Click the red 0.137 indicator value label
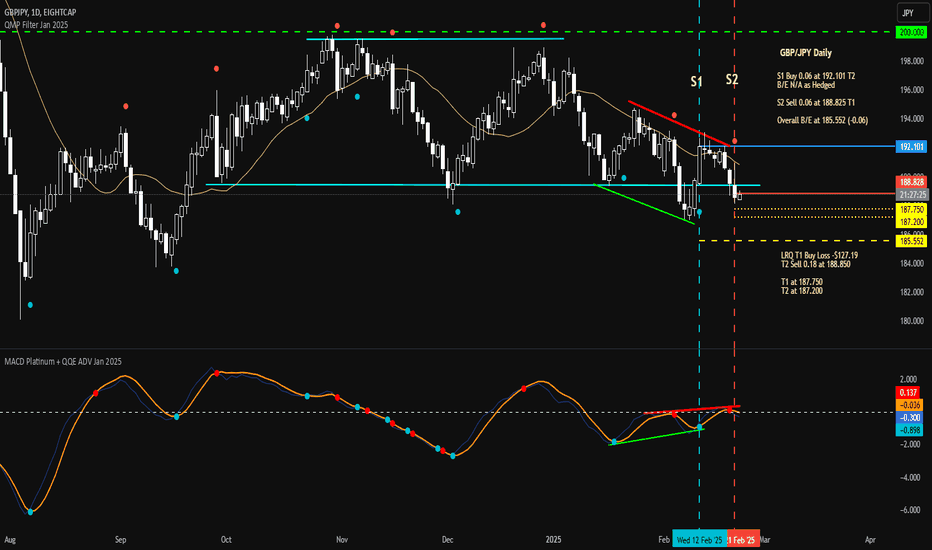932x550 pixels. (x=908, y=392)
